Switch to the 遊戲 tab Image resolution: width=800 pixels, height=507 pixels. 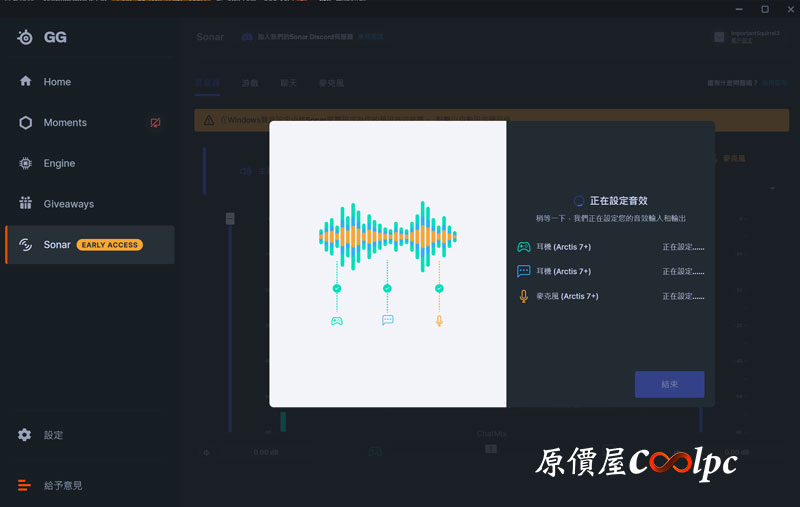click(250, 83)
